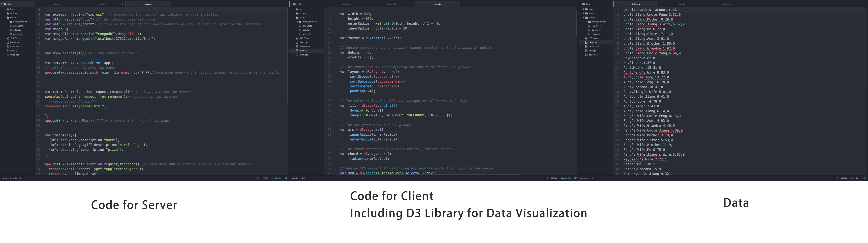Click debt.csv file icon in middle window tree
The image size is (868, 243).
point(297,43)
